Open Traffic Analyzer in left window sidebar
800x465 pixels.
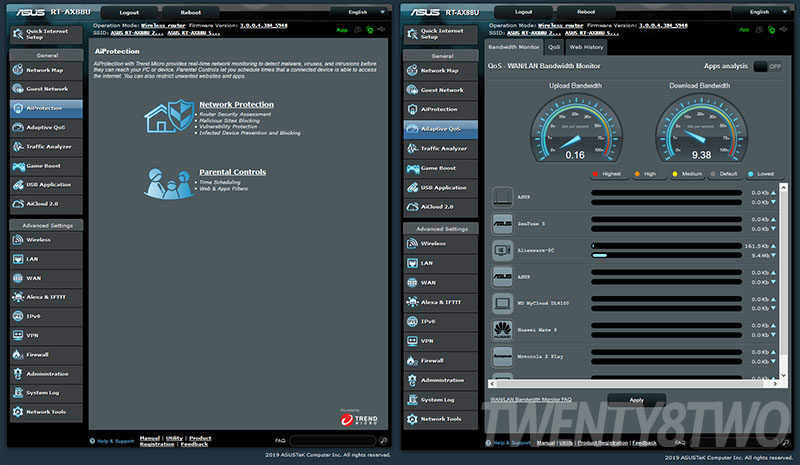coord(46,146)
